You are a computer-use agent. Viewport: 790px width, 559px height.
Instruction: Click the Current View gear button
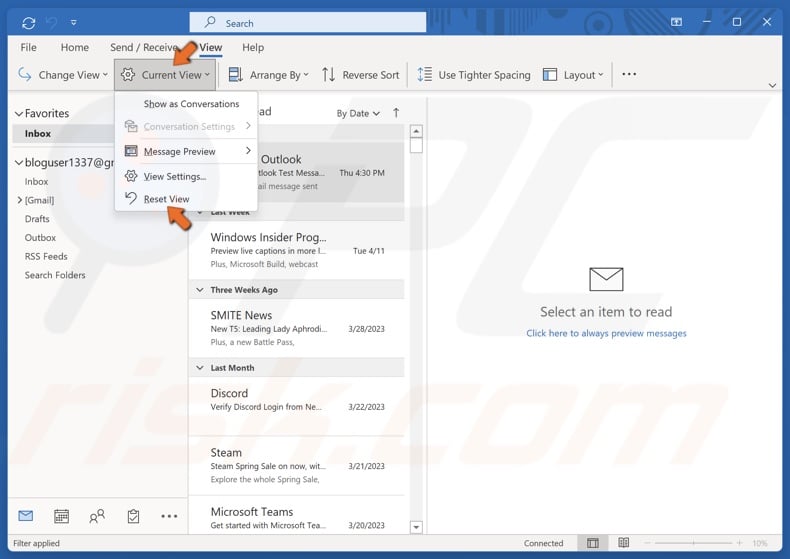165,75
